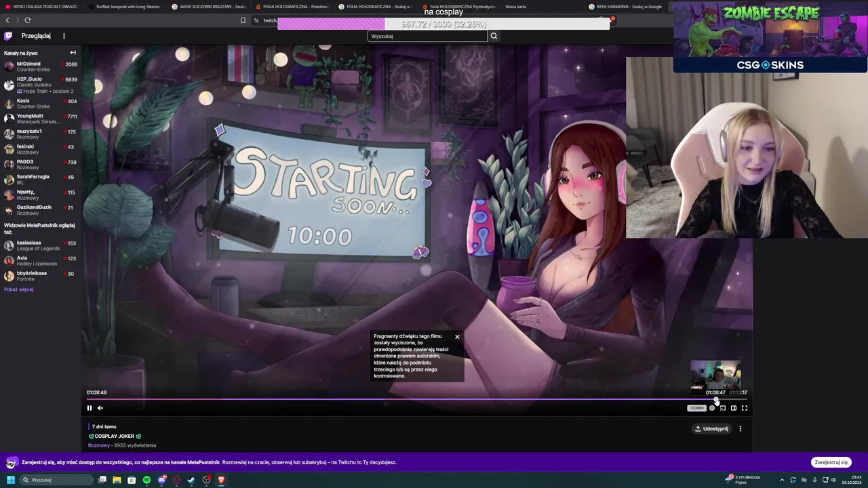Open the player settings gear
The width and height of the screenshot is (868, 488).
click(712, 408)
